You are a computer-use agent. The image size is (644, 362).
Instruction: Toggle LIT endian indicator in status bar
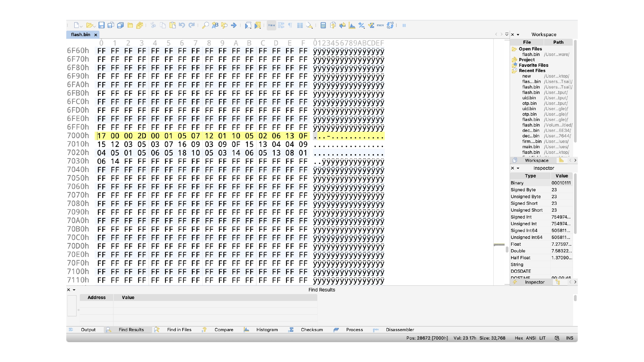(x=542, y=338)
